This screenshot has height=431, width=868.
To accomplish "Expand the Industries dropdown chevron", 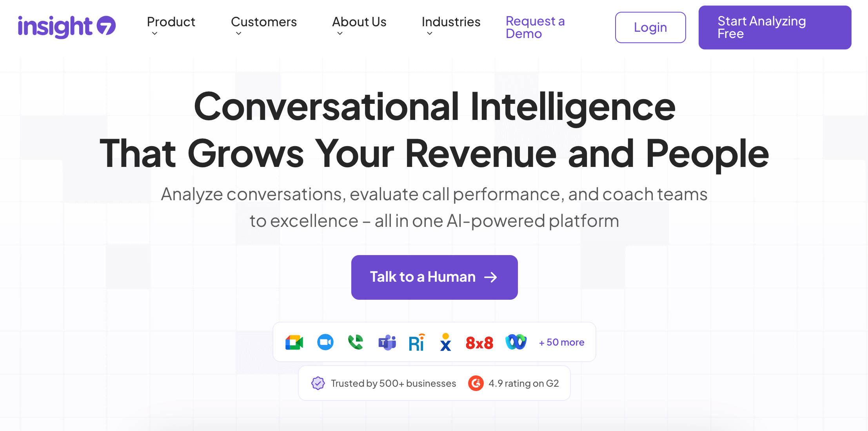I will click(429, 34).
